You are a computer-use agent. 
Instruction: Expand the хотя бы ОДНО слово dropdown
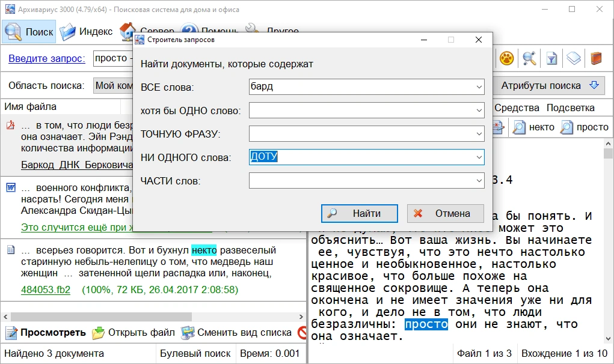click(x=479, y=111)
